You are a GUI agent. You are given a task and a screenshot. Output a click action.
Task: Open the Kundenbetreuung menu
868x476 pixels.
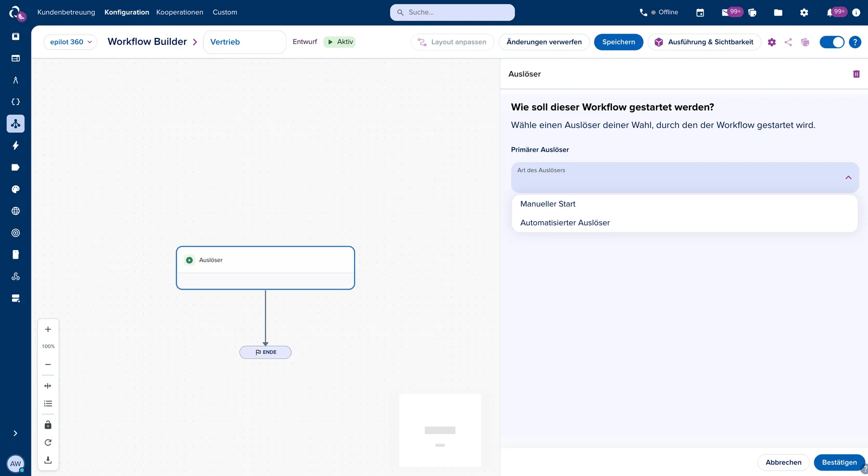tap(66, 12)
